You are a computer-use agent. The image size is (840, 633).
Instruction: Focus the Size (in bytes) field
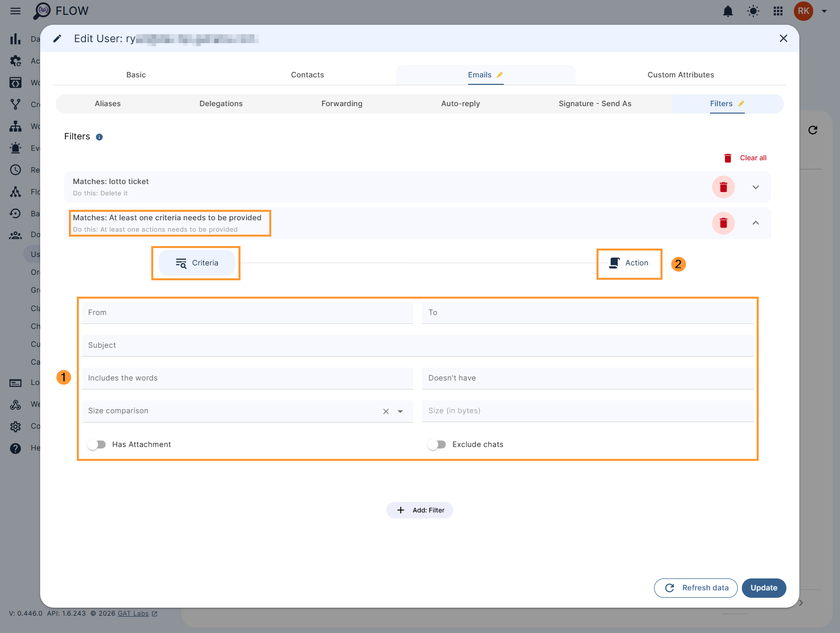(588, 411)
